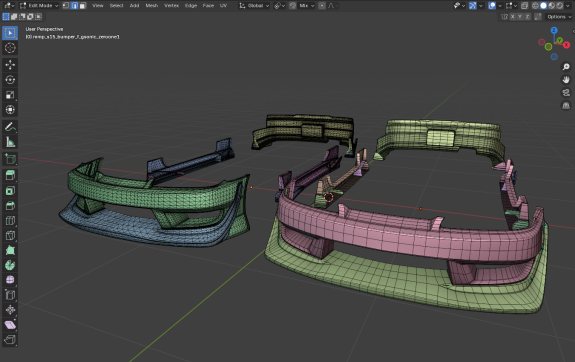Select the 3D Cursor tool

coord(10,48)
